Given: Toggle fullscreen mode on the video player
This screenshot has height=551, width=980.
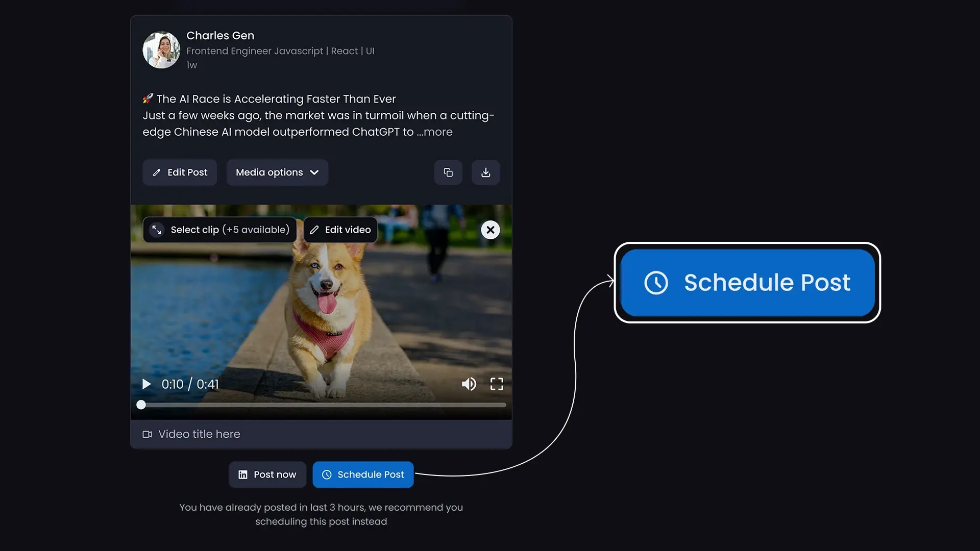Looking at the screenshot, I should click(x=496, y=384).
